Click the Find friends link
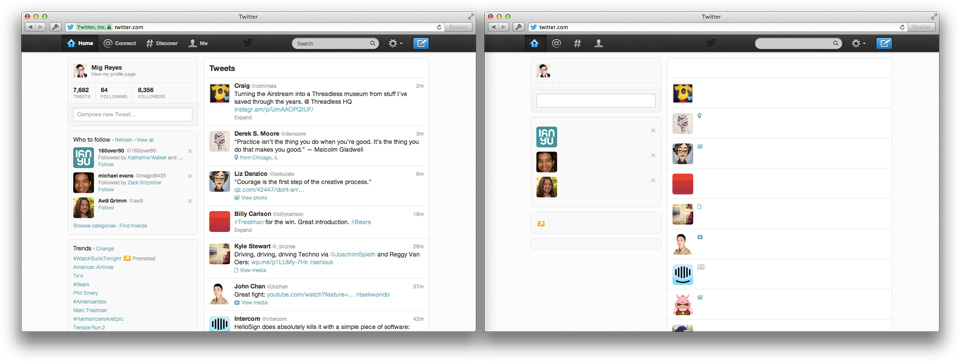The width and height of the screenshot is (960, 362). [133, 226]
